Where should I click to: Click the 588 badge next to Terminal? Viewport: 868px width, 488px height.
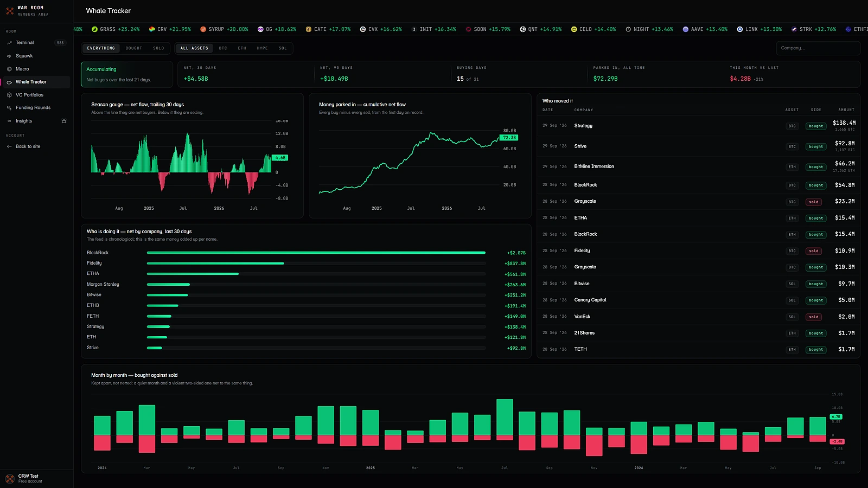[60, 43]
